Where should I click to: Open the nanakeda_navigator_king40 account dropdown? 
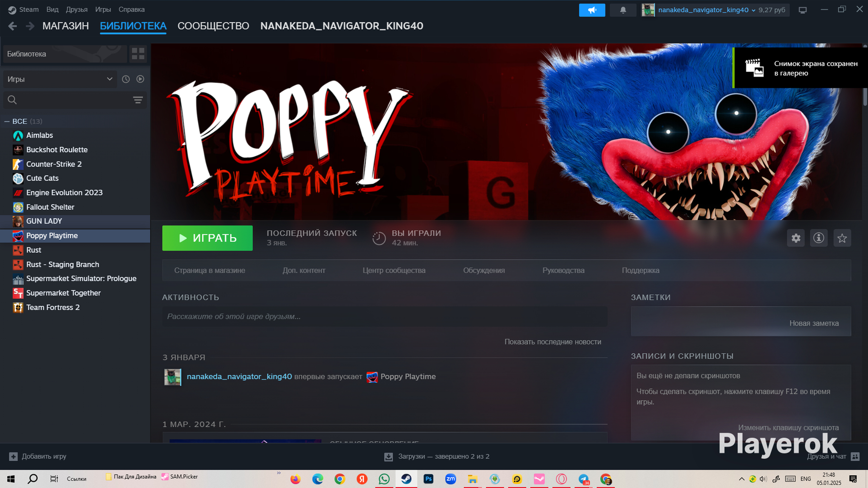pyautogui.click(x=707, y=10)
